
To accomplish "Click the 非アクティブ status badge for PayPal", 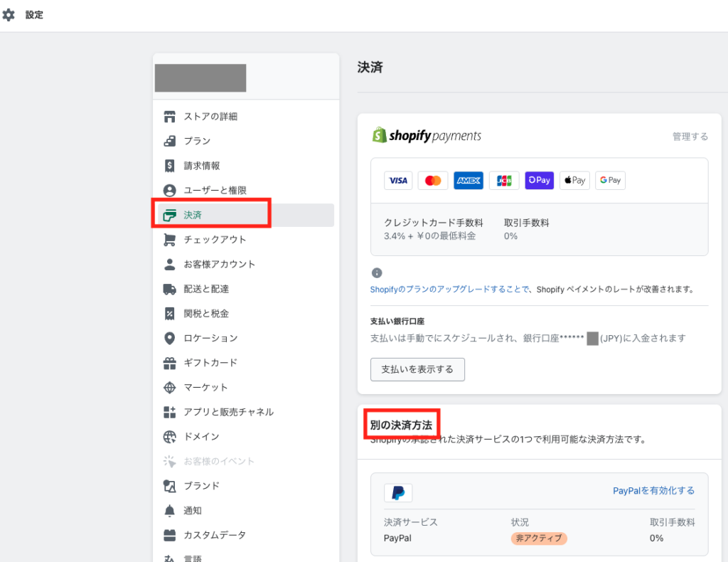I will point(539,539).
